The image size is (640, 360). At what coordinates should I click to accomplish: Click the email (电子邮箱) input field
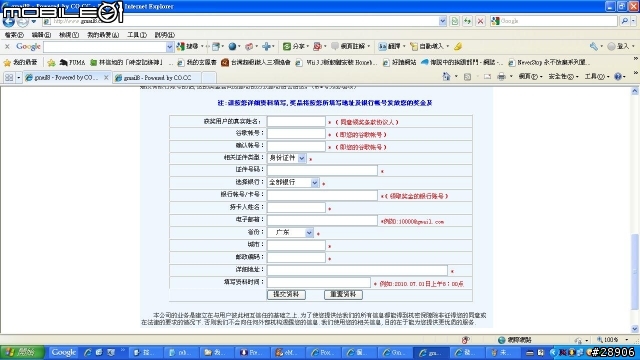click(322, 220)
